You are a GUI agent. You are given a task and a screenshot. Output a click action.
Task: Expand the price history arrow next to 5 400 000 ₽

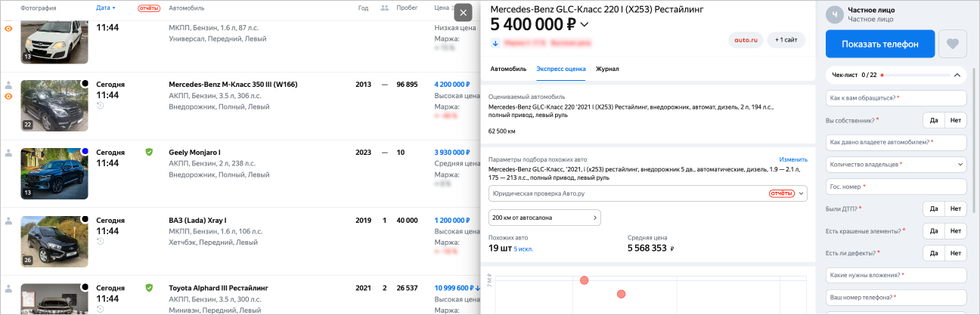[x=584, y=25]
